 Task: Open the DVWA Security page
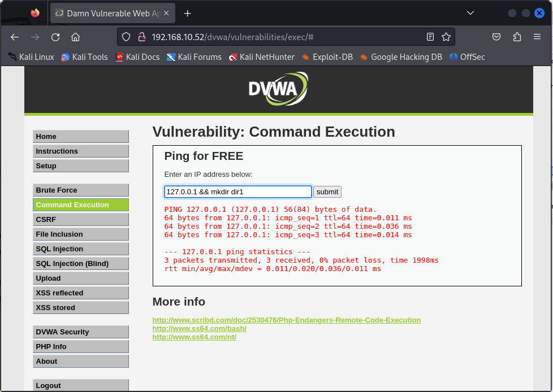point(81,332)
